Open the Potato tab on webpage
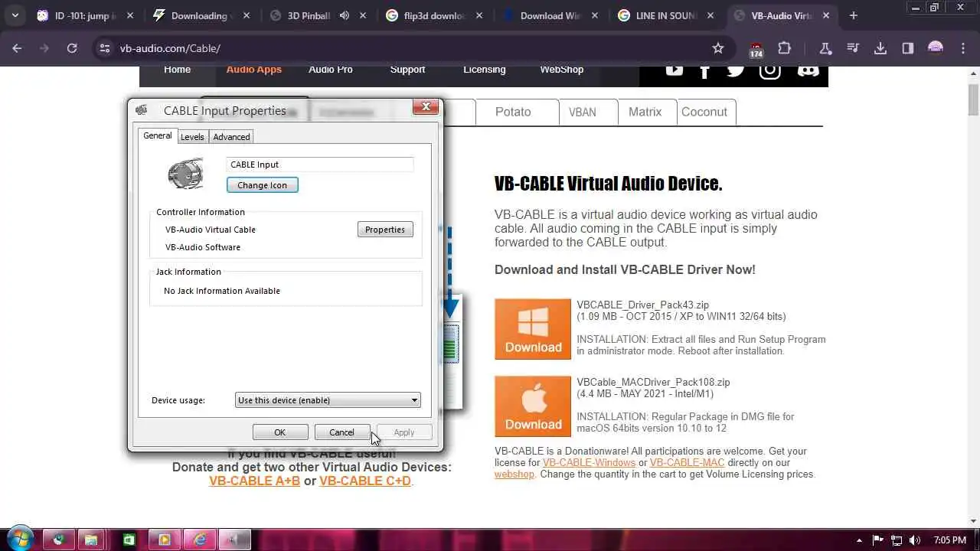 click(x=513, y=112)
